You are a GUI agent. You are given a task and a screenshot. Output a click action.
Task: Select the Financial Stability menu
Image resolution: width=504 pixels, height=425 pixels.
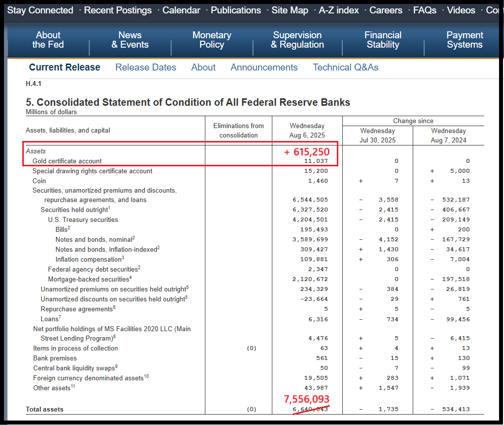[x=383, y=40]
